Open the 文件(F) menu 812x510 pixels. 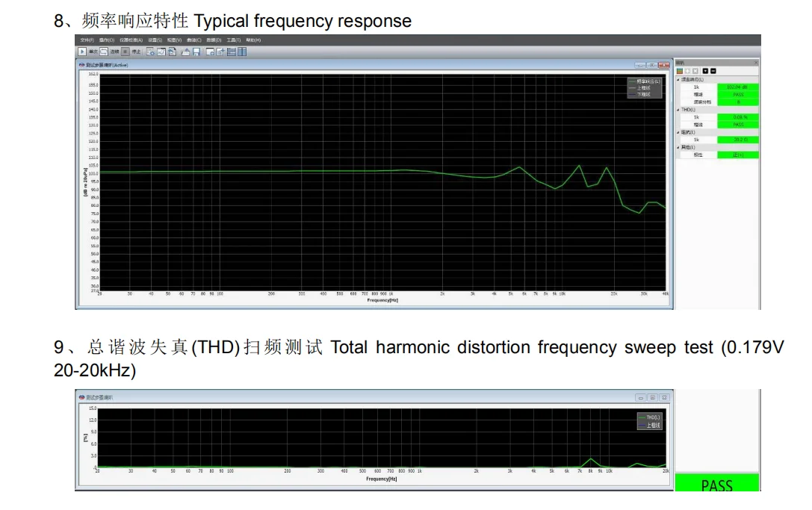click(x=87, y=40)
